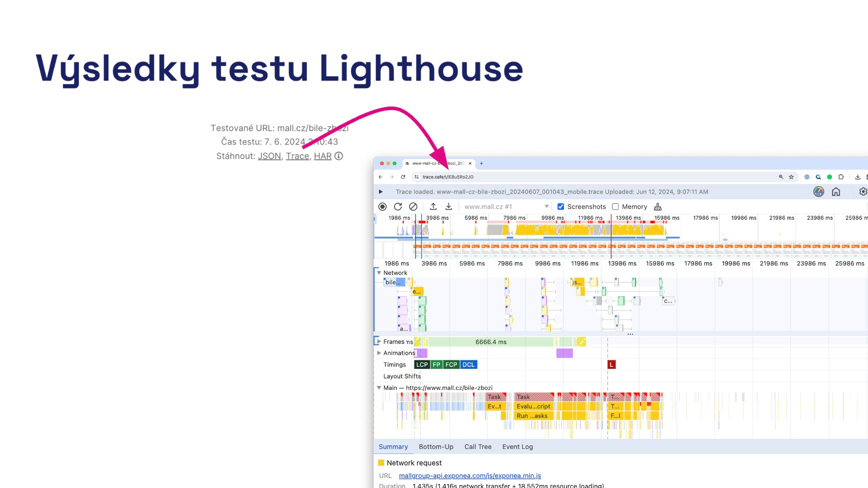Switch to the Bottom-Up tab
This screenshot has width=868, height=488.
point(436,446)
